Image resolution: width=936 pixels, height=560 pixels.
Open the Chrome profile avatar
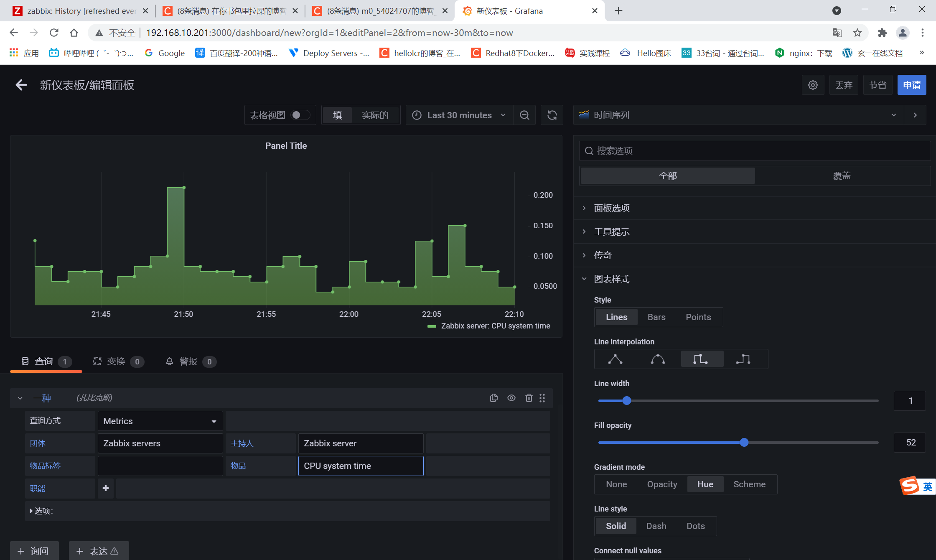tap(903, 33)
